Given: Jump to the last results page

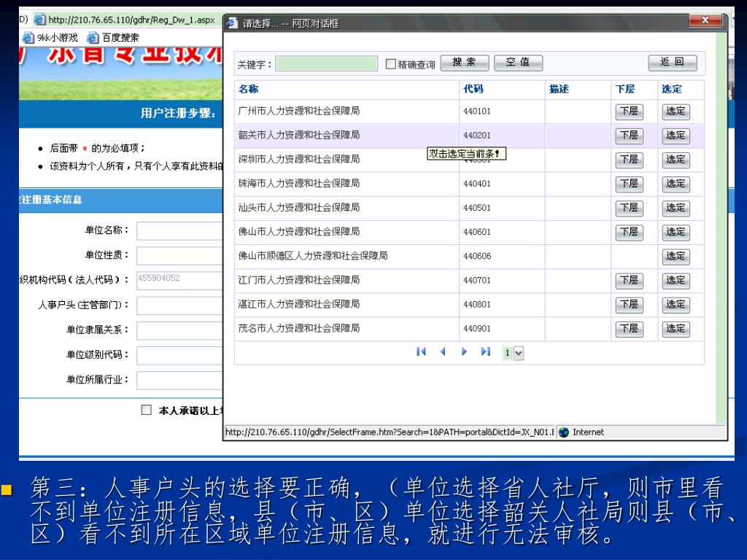Looking at the screenshot, I should point(485,352).
